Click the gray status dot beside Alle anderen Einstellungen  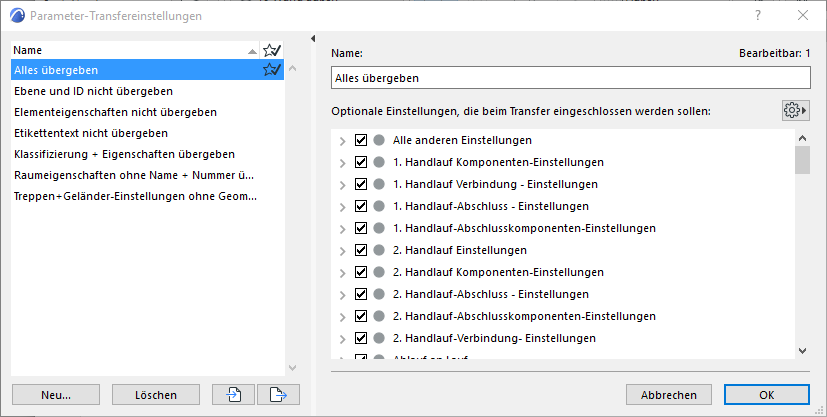(x=379, y=140)
